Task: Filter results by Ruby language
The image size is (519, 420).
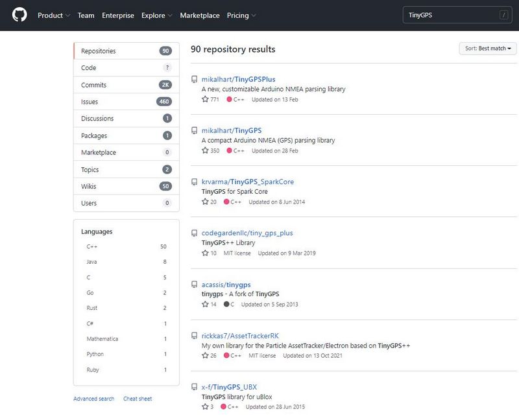Action: tap(127, 369)
